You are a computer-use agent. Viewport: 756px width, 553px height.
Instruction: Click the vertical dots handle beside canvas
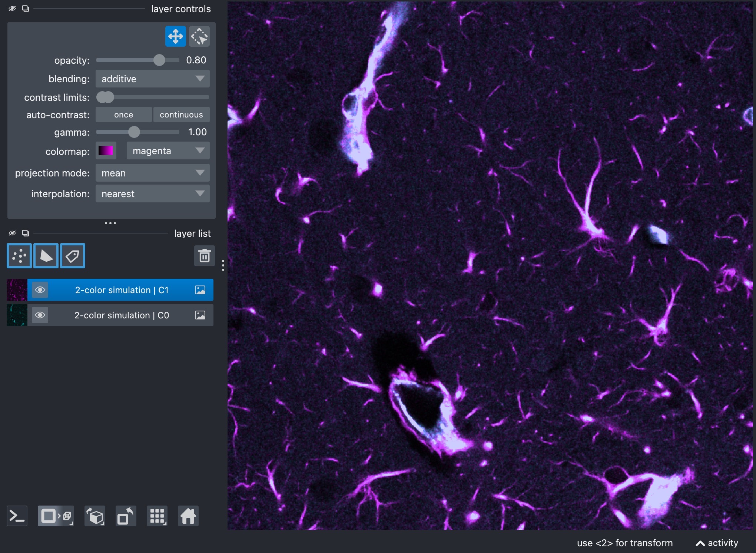point(223,265)
